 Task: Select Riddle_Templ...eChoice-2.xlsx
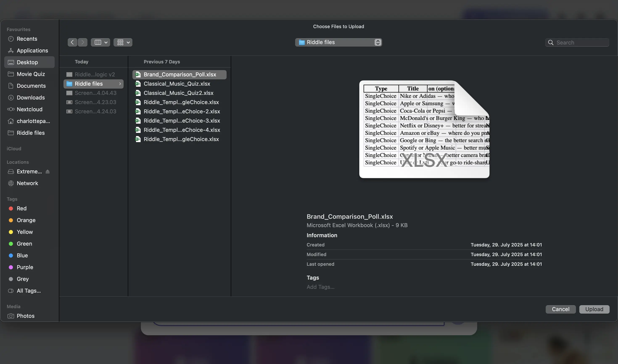179,112
